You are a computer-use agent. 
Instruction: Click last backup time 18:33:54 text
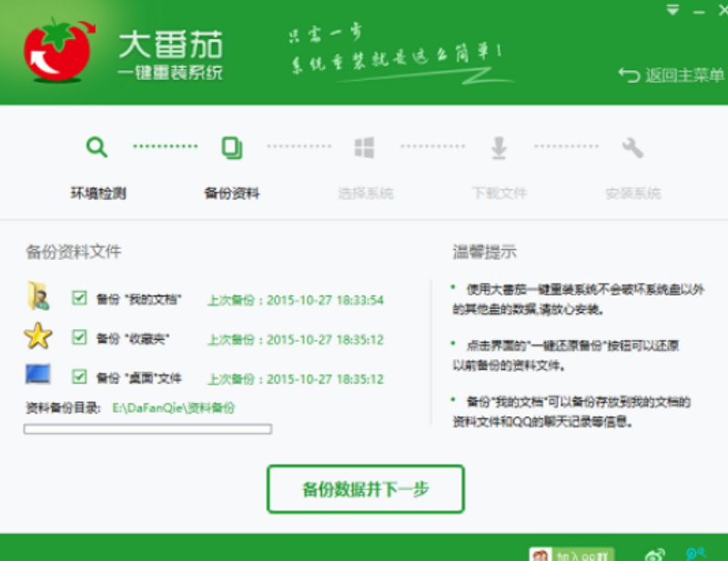point(295,300)
